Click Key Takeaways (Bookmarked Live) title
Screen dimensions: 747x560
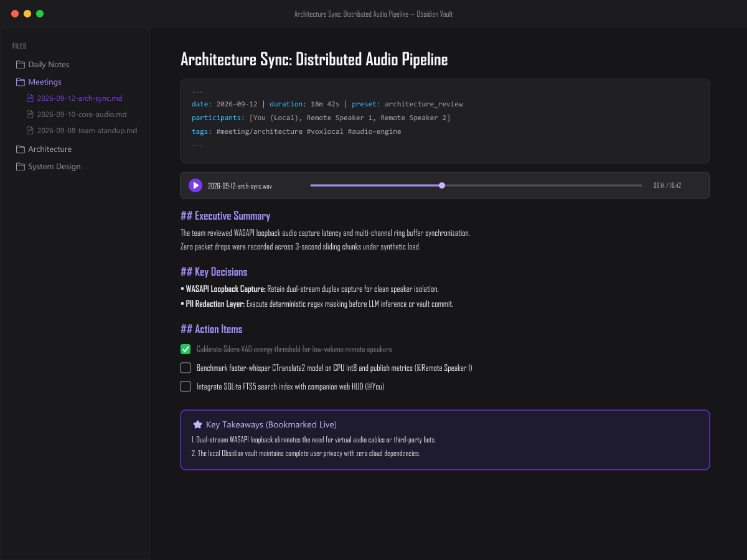point(271,424)
